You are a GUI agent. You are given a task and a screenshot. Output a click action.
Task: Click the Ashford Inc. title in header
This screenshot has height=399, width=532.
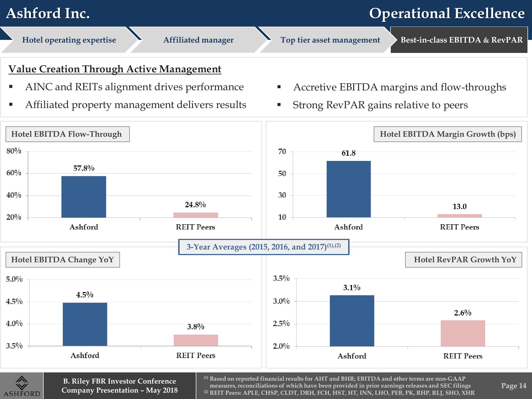coord(48,13)
